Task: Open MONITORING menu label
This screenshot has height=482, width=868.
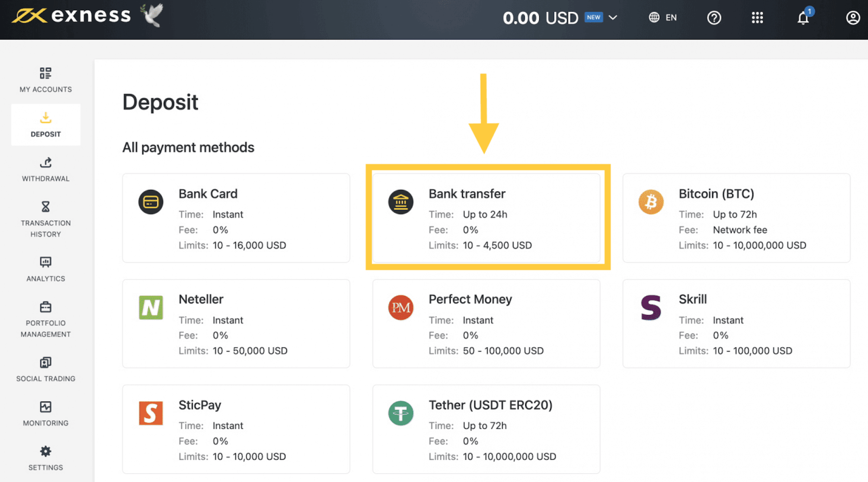Action: [x=46, y=423]
